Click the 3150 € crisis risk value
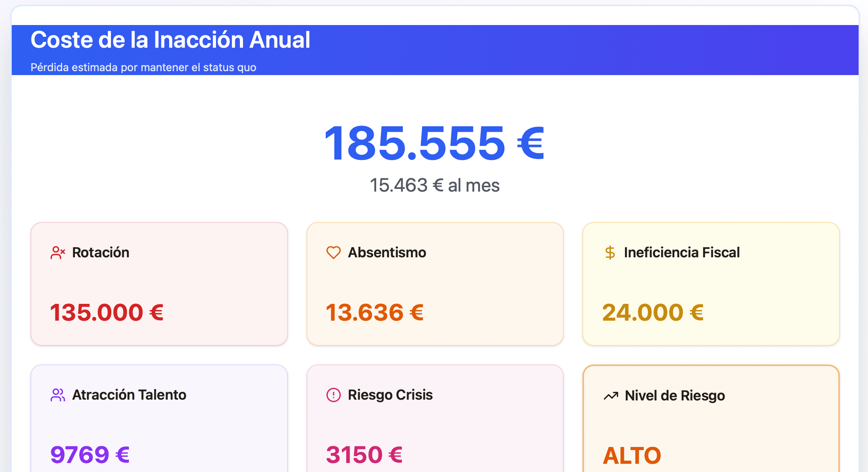This screenshot has width=868, height=472. pyautogui.click(x=364, y=455)
